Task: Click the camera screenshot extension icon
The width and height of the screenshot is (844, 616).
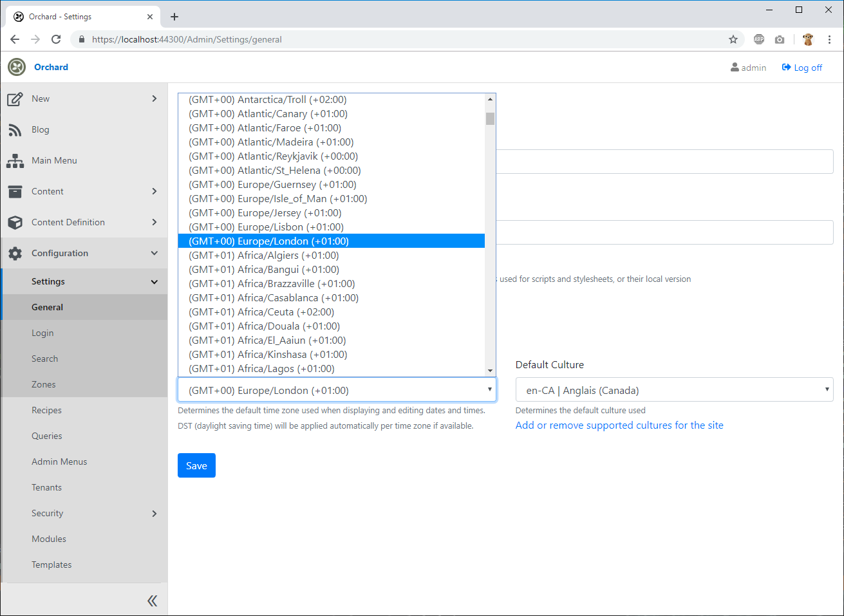Action: coord(780,39)
